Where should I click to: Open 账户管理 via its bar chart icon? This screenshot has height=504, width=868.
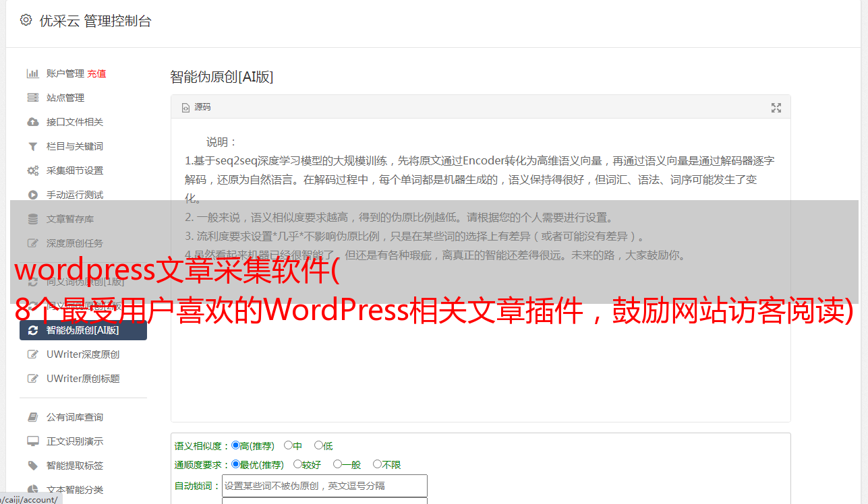(32, 73)
